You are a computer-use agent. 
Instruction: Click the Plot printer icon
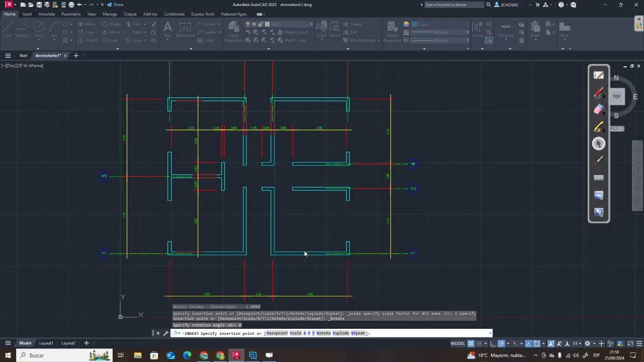click(71, 5)
